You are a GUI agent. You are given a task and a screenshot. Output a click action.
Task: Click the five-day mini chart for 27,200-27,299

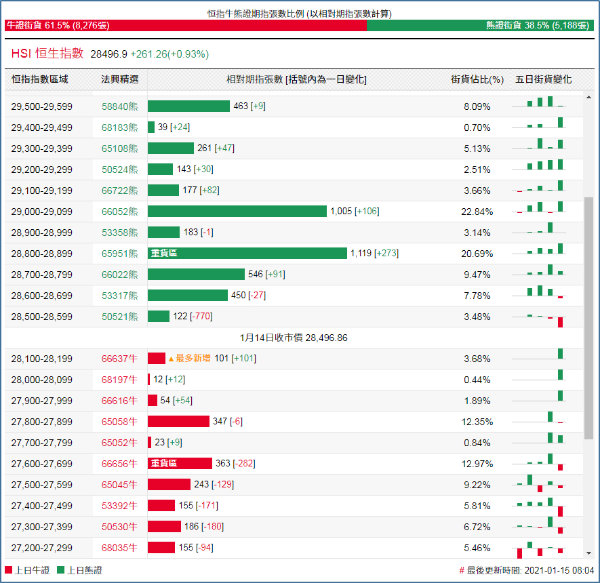(x=540, y=550)
